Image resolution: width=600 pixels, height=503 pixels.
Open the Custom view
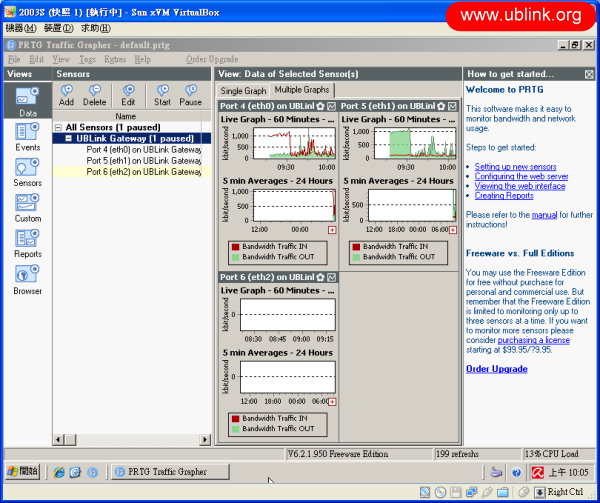pos(27,208)
